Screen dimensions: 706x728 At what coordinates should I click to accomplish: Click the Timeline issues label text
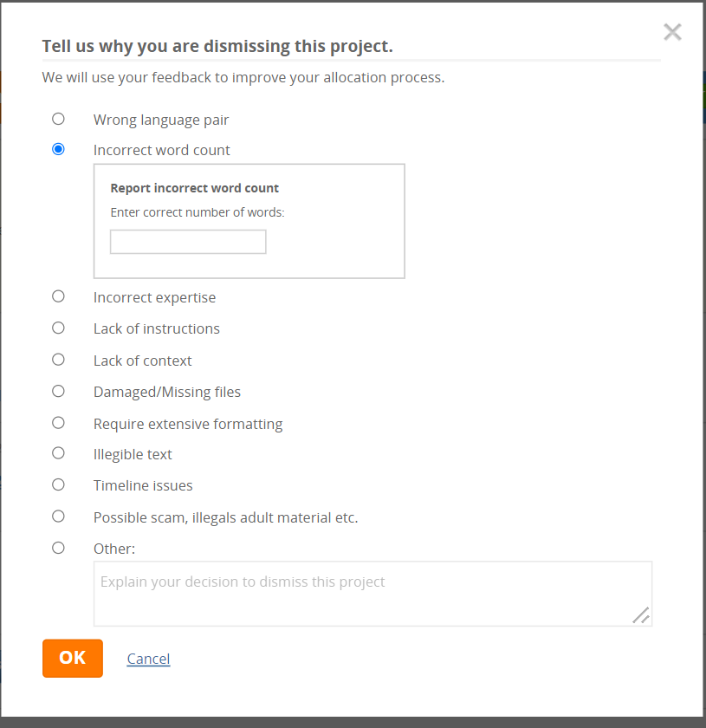tap(143, 485)
